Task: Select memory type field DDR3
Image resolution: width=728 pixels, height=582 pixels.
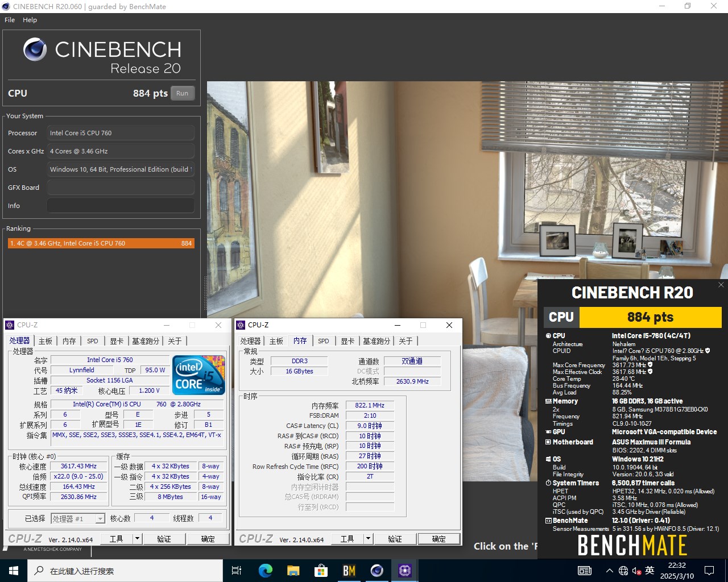Action: [x=299, y=361]
